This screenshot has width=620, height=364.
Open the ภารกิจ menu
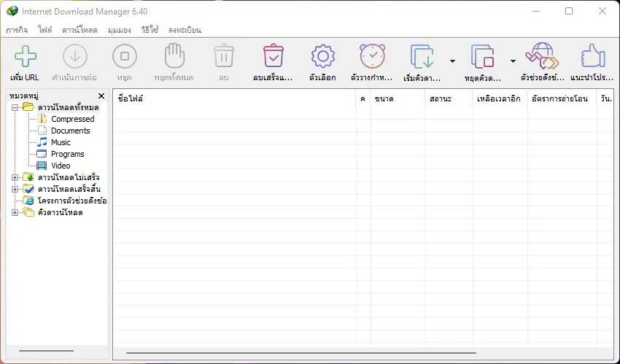[x=17, y=30]
